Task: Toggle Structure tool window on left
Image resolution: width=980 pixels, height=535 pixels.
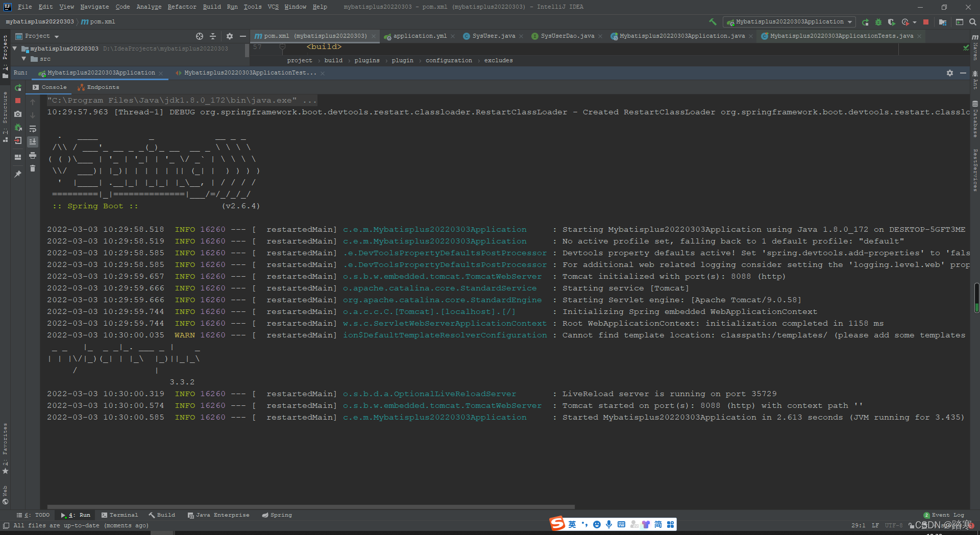Action: click(5, 116)
